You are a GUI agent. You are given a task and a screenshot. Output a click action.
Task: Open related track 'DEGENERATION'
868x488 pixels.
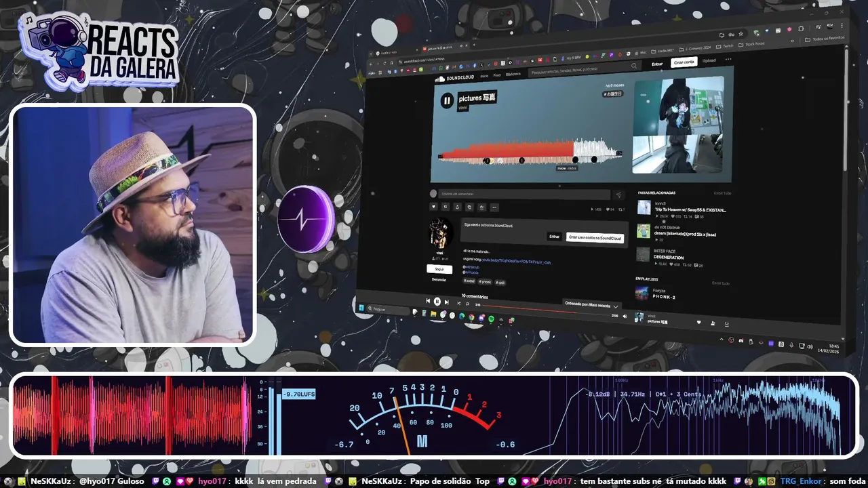[x=669, y=258]
